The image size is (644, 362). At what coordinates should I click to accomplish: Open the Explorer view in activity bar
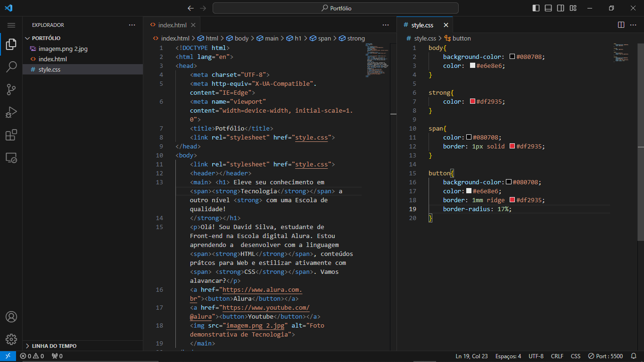pyautogui.click(x=11, y=45)
